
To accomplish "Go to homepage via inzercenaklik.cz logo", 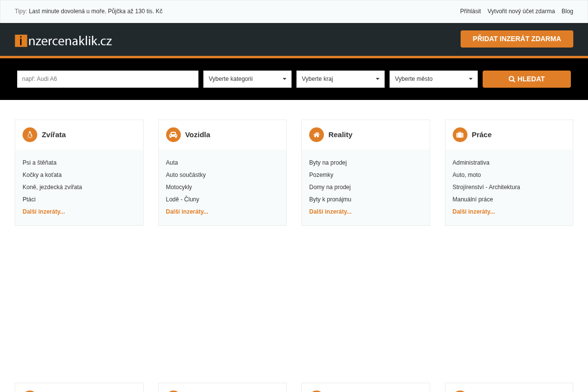I will point(64,41).
